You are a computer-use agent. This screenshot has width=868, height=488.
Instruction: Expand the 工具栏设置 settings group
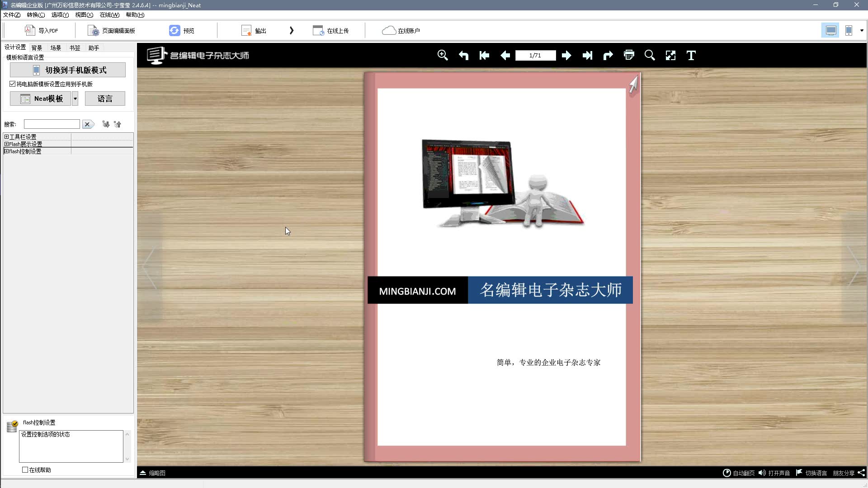click(x=5, y=136)
